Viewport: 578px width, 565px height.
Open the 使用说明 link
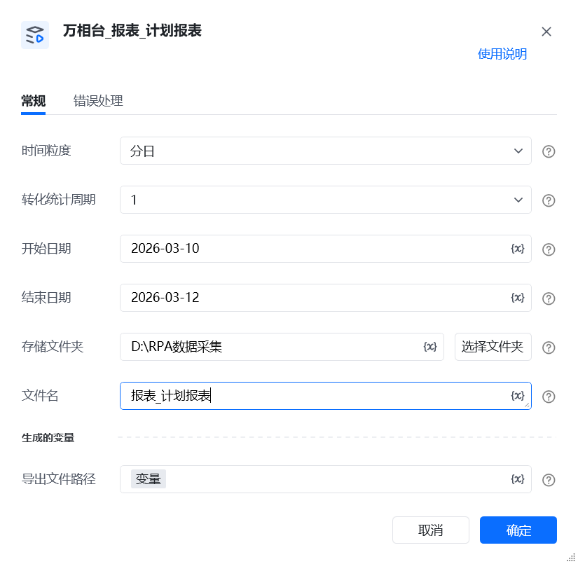(x=502, y=54)
